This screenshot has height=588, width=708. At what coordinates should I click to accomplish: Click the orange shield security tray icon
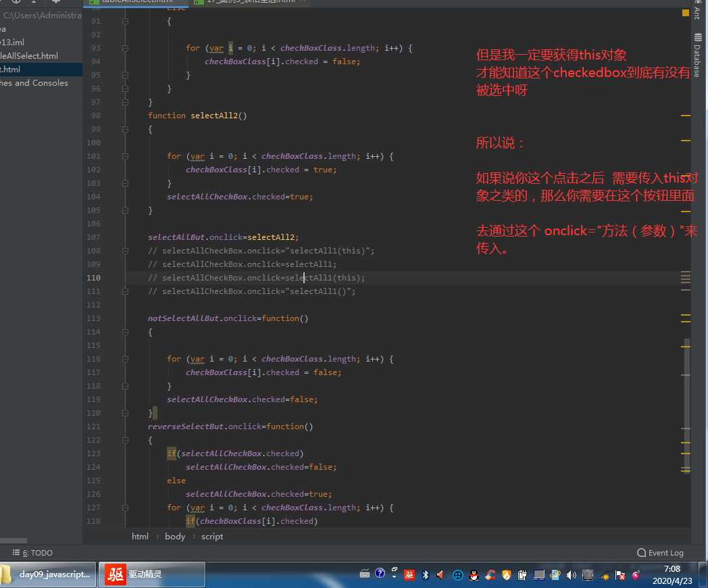pyautogui.click(x=506, y=575)
